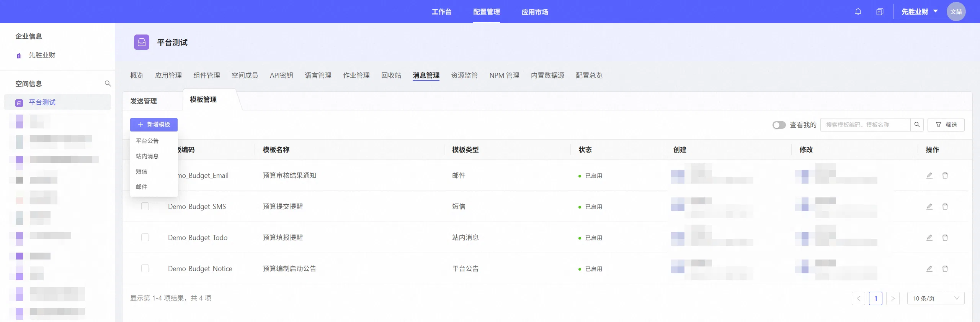Toggle the 查看我的 switch
The width and height of the screenshot is (980, 322).
[779, 125]
